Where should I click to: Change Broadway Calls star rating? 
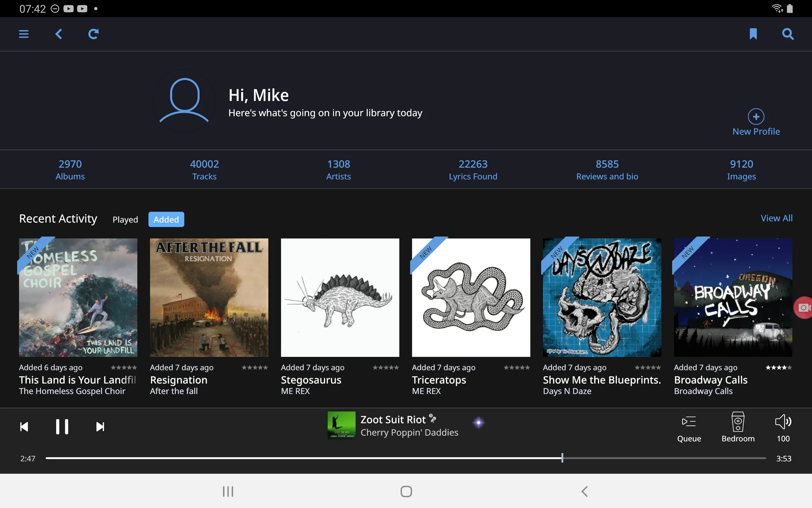(x=779, y=368)
